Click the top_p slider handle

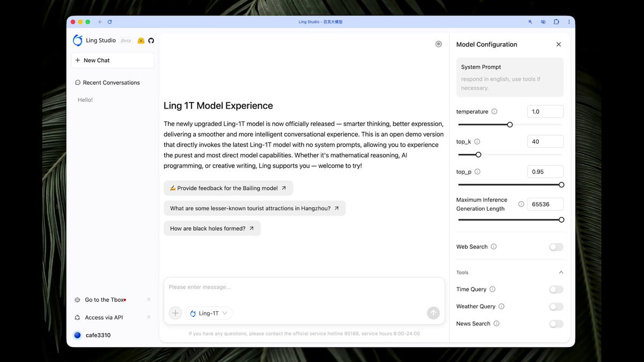click(x=561, y=184)
